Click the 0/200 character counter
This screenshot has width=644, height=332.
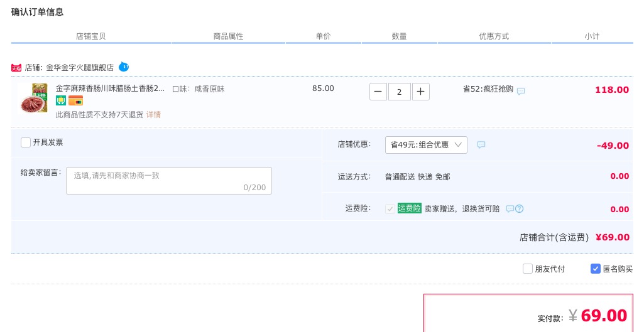[254, 188]
